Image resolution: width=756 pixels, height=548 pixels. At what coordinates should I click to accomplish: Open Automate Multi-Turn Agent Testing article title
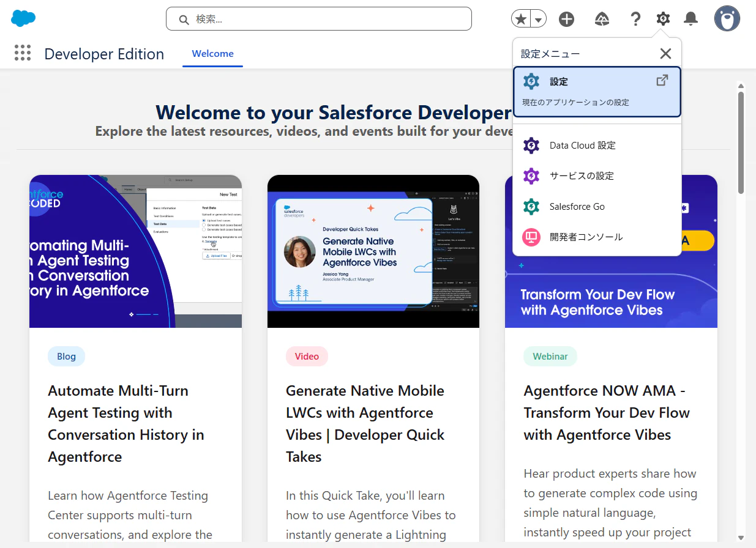[126, 424]
